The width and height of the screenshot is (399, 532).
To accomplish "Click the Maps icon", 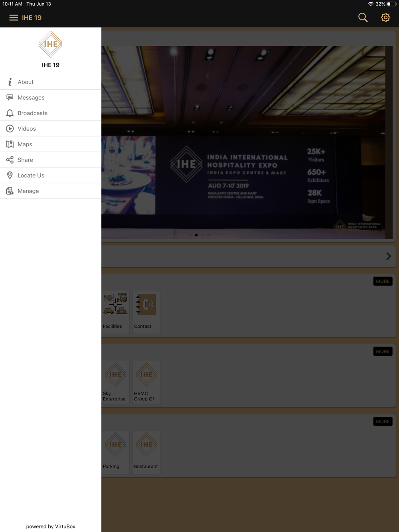I will pyautogui.click(x=10, y=144).
